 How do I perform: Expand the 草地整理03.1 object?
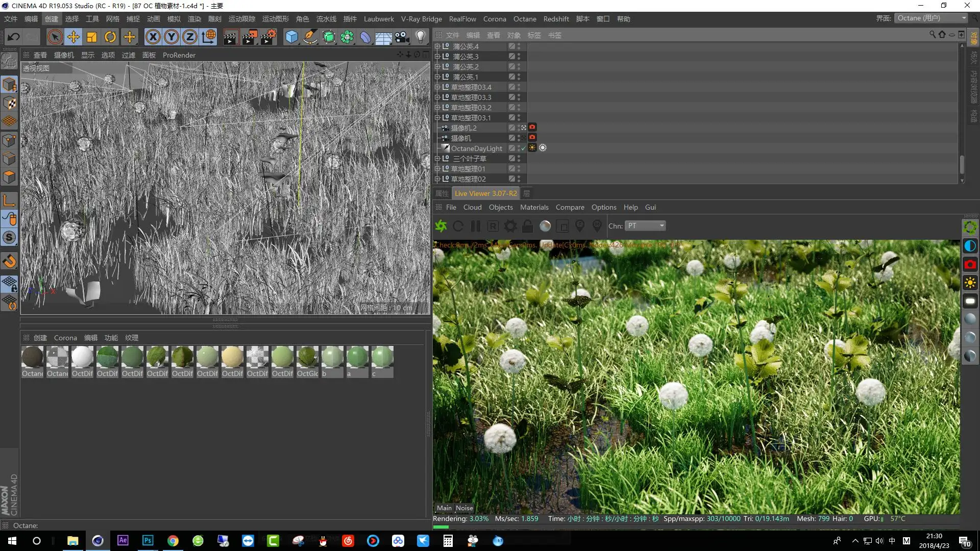pos(437,118)
